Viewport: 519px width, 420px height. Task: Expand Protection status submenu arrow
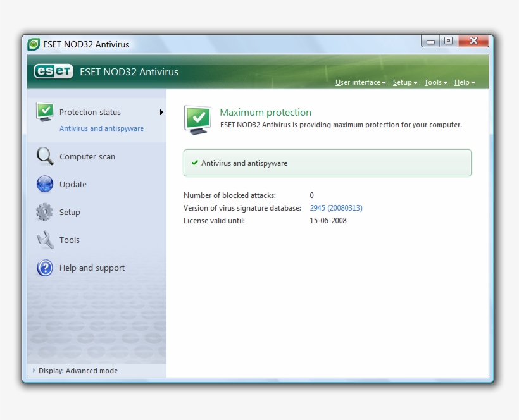click(x=161, y=113)
